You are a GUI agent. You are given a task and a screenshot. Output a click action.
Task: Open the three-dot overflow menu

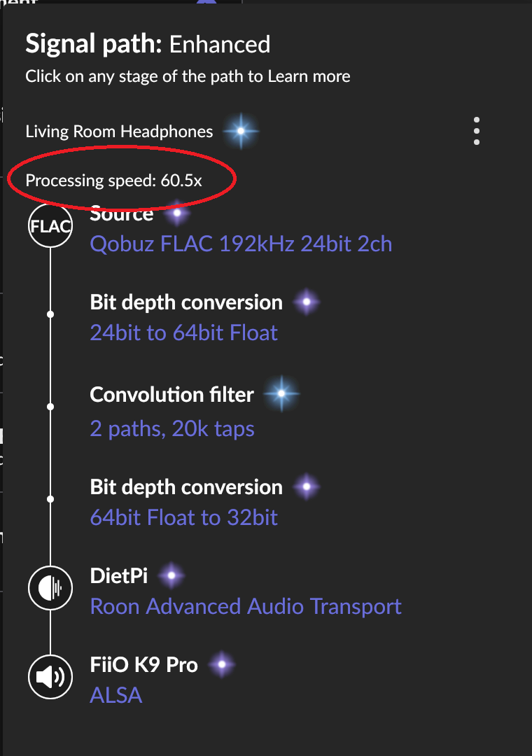pos(477,130)
